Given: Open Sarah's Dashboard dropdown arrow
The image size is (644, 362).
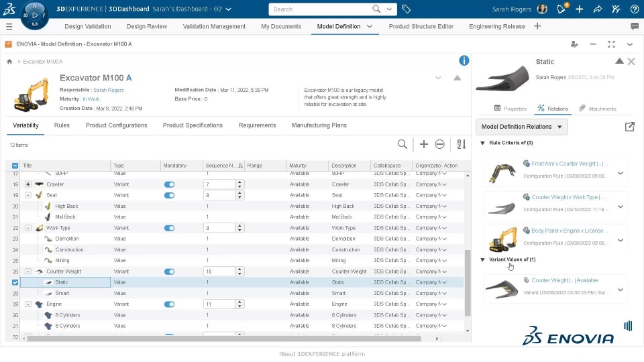Looking at the screenshot, I should point(229,9).
